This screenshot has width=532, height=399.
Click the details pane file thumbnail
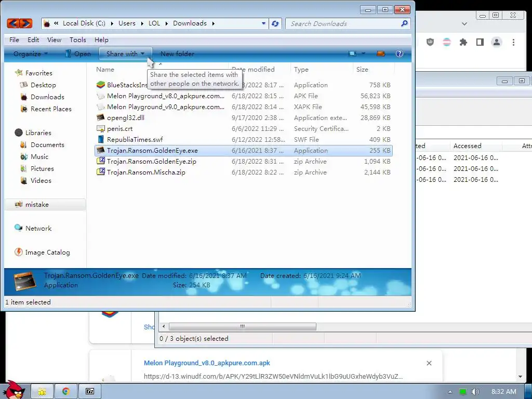pos(25,281)
